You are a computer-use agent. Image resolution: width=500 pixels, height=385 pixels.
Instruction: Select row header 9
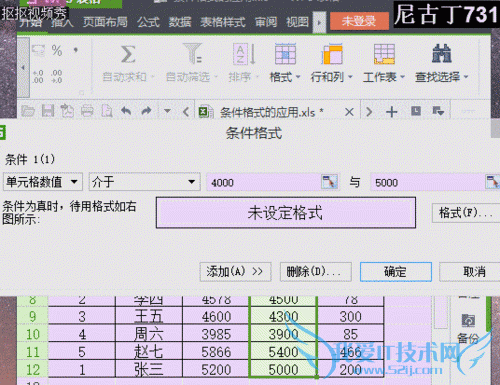click(33, 316)
